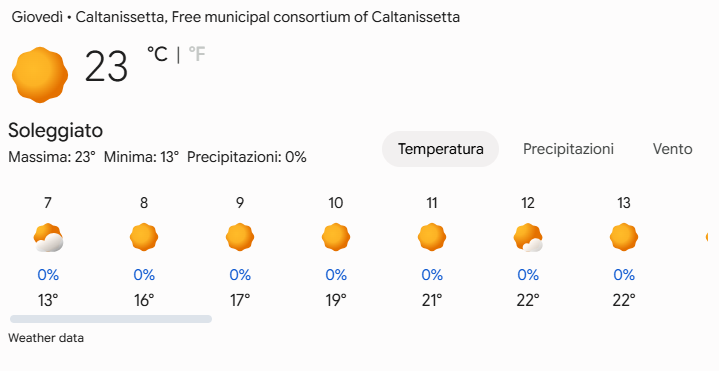719x371 pixels.
Task: Click the large sunny weather icon
Action: point(40,74)
